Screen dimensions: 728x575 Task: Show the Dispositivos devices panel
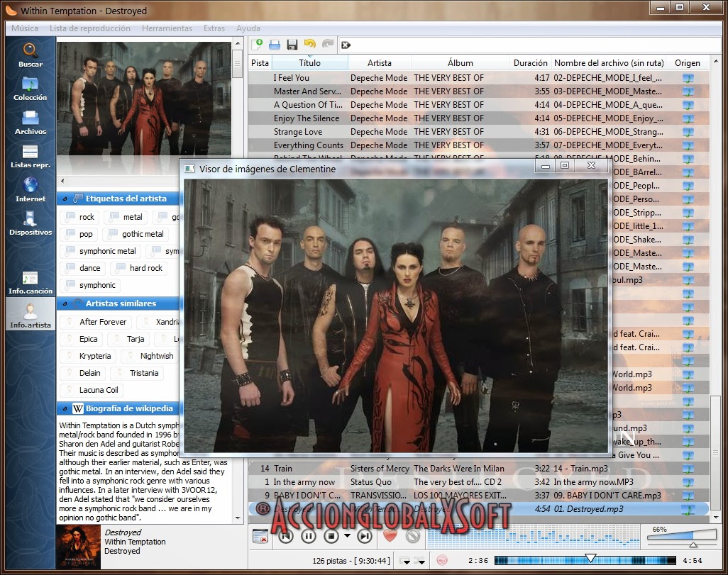click(x=31, y=223)
